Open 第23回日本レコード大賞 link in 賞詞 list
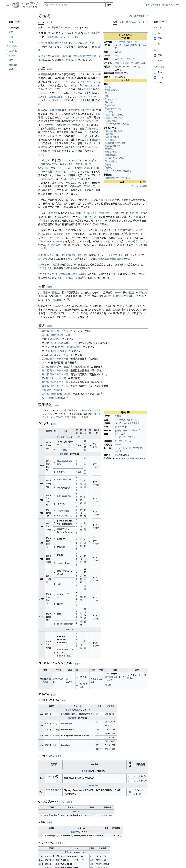Viewport: 186px width, 868px height. (55, 331)
